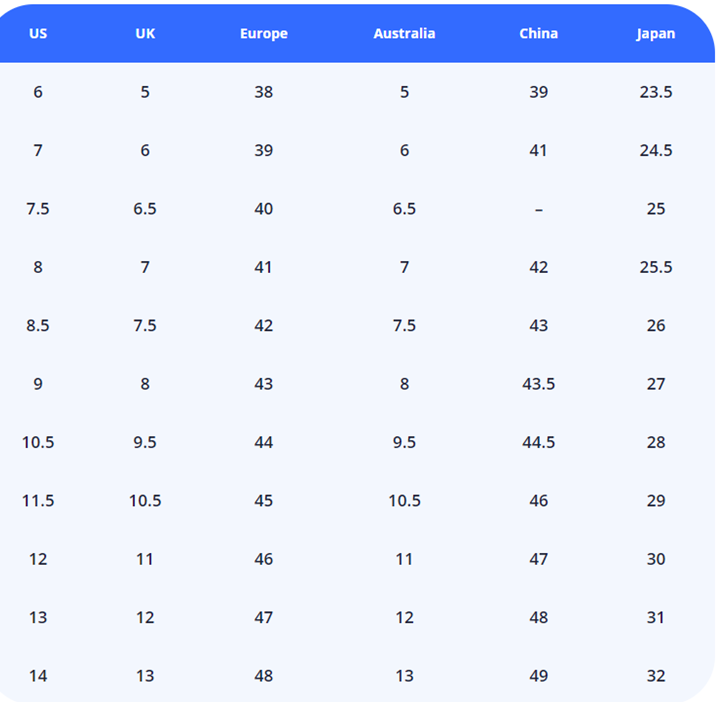Click Europe size 38 cell
Viewport: 724px width, 702px height.
click(263, 92)
